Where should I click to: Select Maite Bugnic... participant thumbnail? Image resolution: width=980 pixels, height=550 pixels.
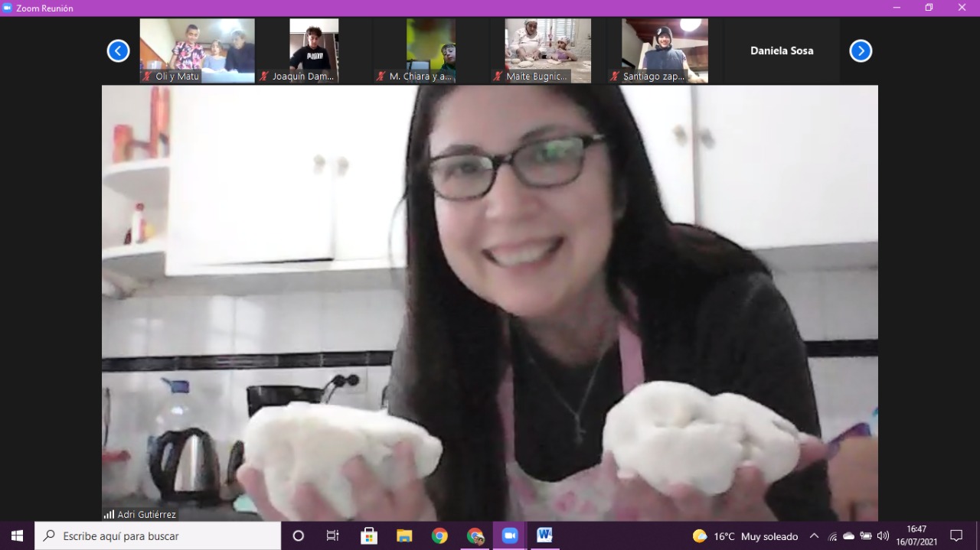click(x=548, y=50)
